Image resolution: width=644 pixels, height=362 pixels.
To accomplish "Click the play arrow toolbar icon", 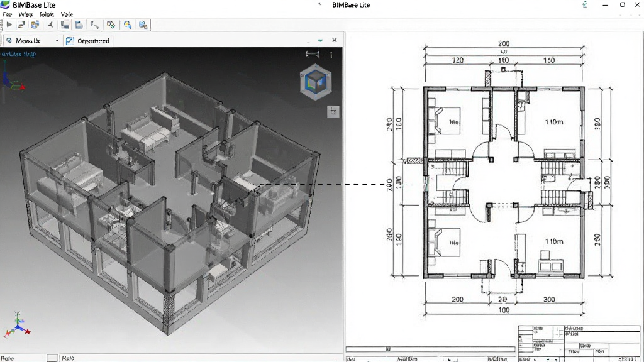I will click(x=9, y=25).
